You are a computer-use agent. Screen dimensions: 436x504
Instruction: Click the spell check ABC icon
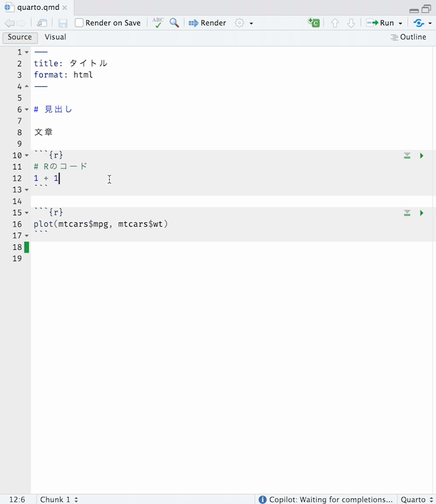[x=158, y=23]
